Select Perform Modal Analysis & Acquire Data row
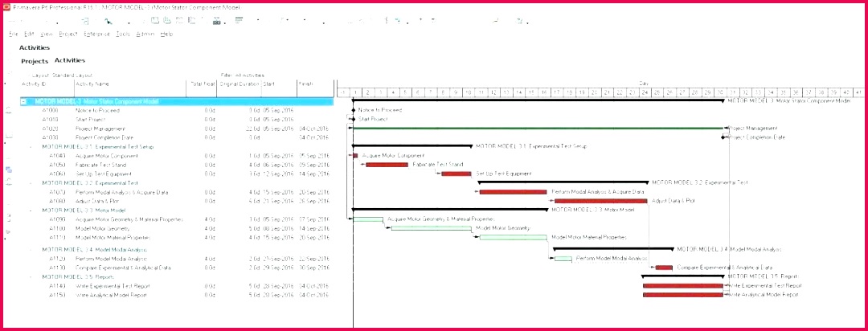 (x=177, y=192)
